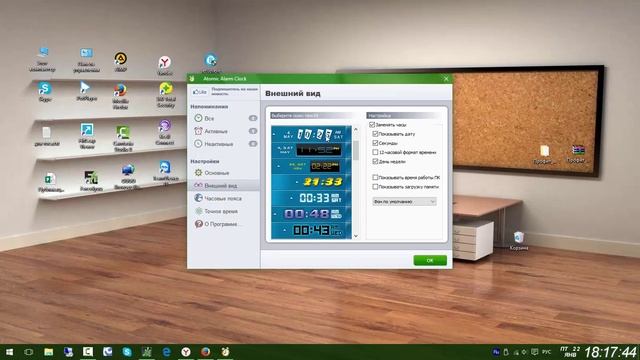640x360 pixels.
Task: Open Firefox from the taskbar
Action: (x=205, y=352)
